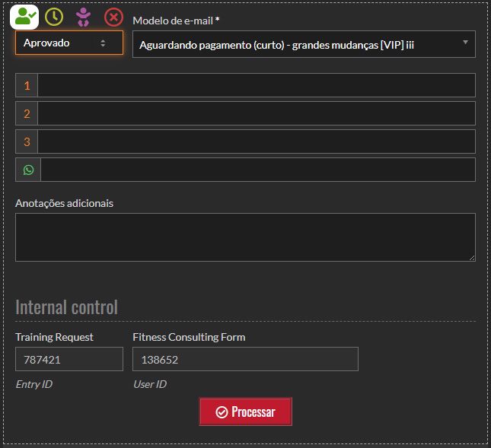The image size is (491, 448).
Task: Click the orange number 3 label
Action: pos(27,141)
